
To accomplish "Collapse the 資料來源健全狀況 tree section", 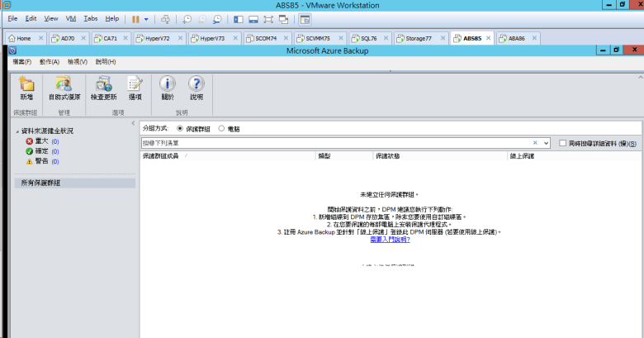I will pos(17,131).
